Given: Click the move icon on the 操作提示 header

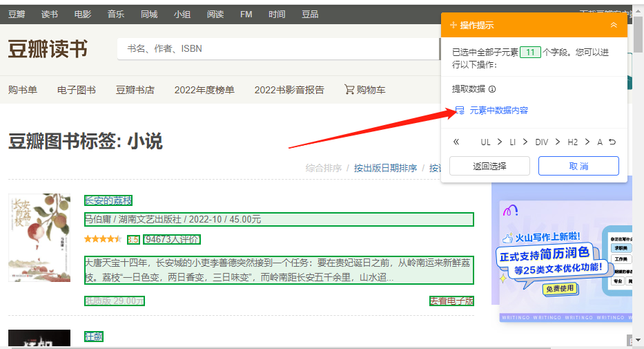Looking at the screenshot, I should (x=453, y=25).
